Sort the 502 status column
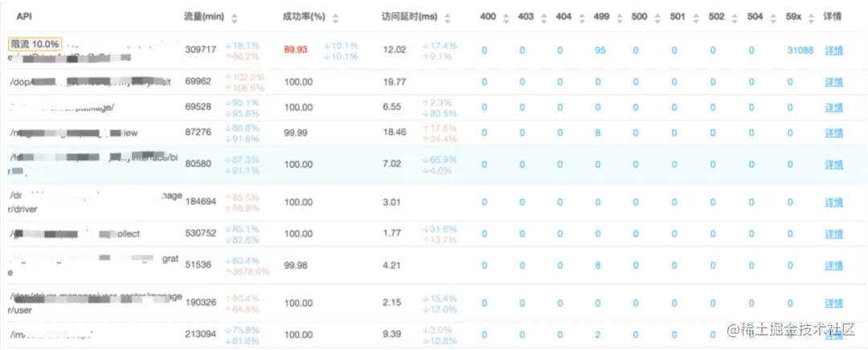 click(x=734, y=18)
